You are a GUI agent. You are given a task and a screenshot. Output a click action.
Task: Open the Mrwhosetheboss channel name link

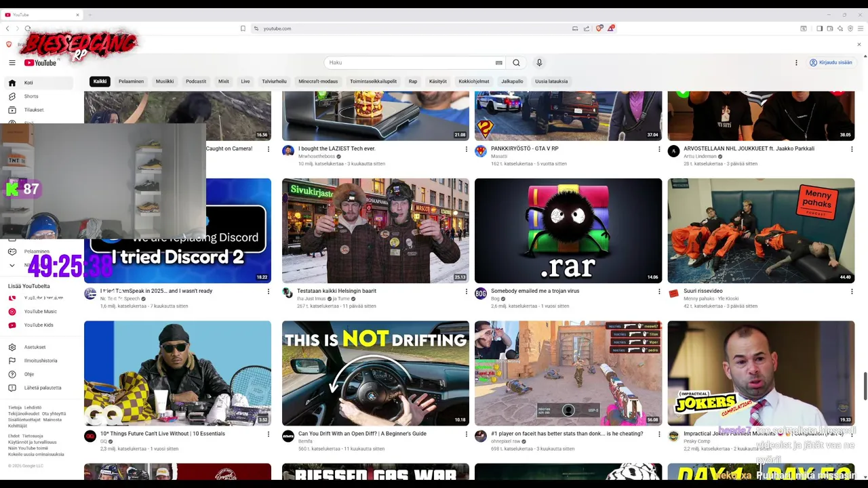pyautogui.click(x=317, y=157)
